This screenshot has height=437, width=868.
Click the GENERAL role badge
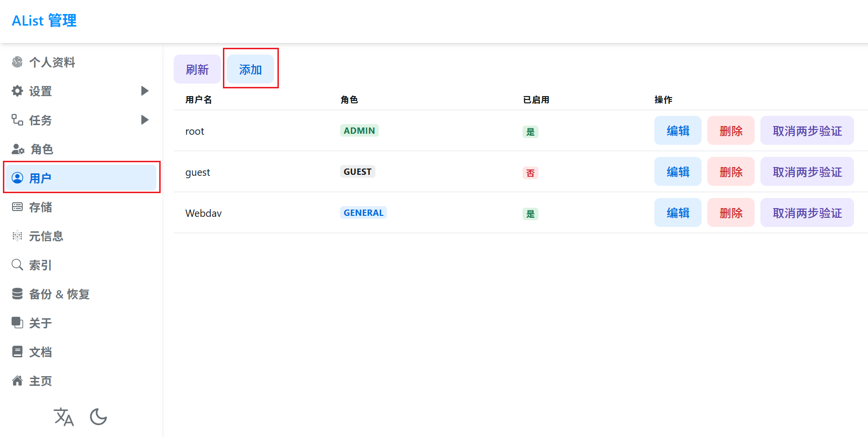tap(363, 212)
